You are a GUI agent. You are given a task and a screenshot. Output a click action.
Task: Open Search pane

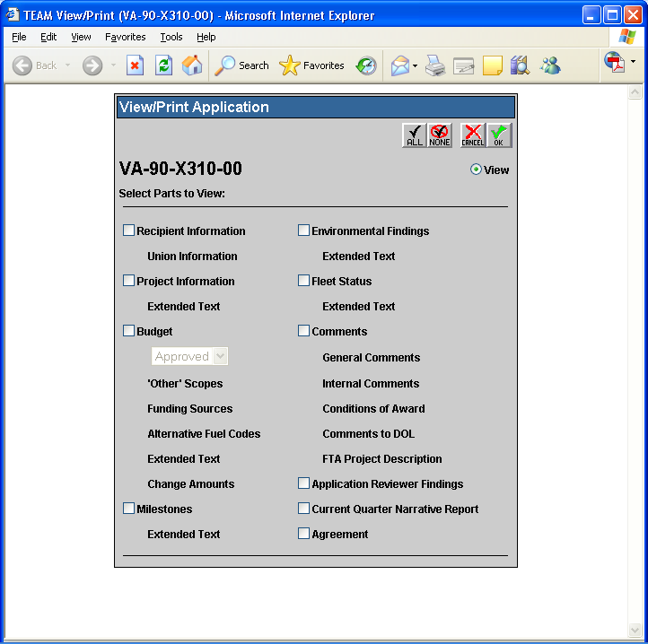pyautogui.click(x=241, y=65)
